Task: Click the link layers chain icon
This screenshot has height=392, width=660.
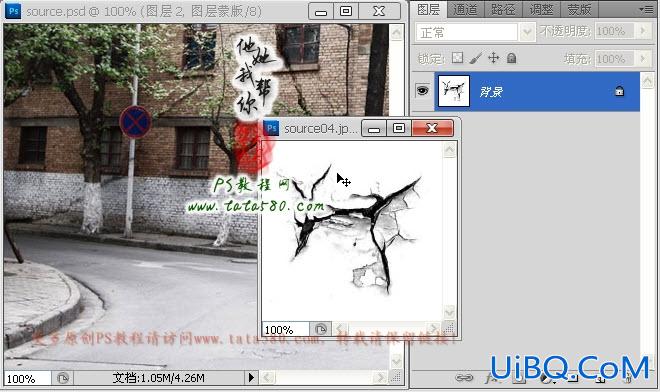Action: [x=464, y=378]
